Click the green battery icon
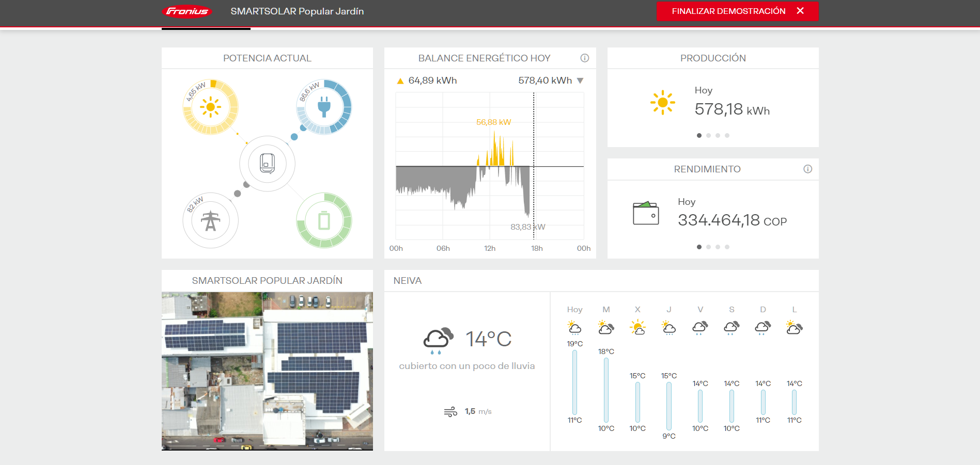980x465 pixels. pos(324,221)
